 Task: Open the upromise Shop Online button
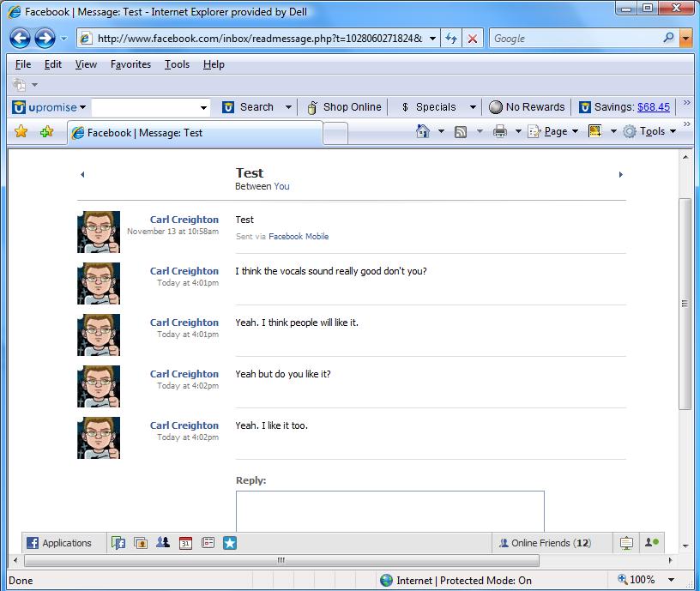click(x=344, y=107)
